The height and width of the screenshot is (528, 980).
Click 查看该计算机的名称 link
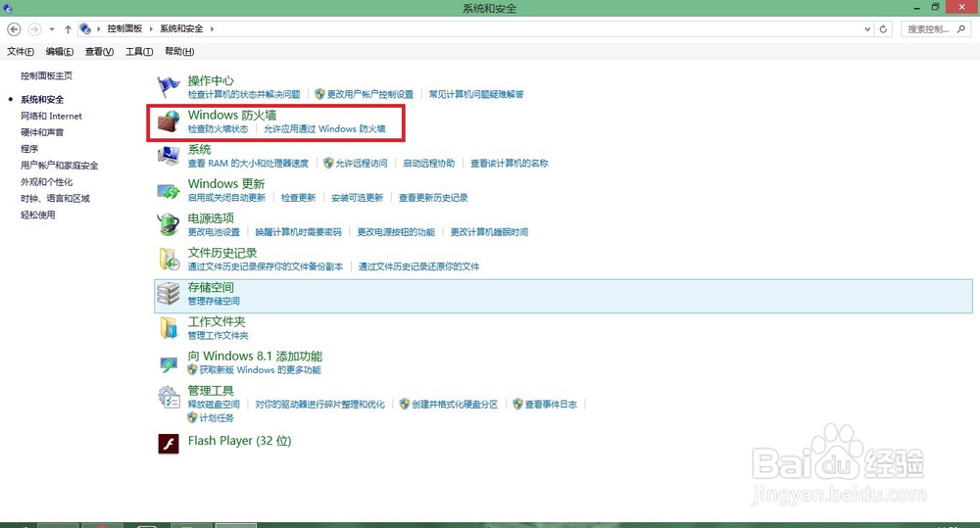point(510,163)
